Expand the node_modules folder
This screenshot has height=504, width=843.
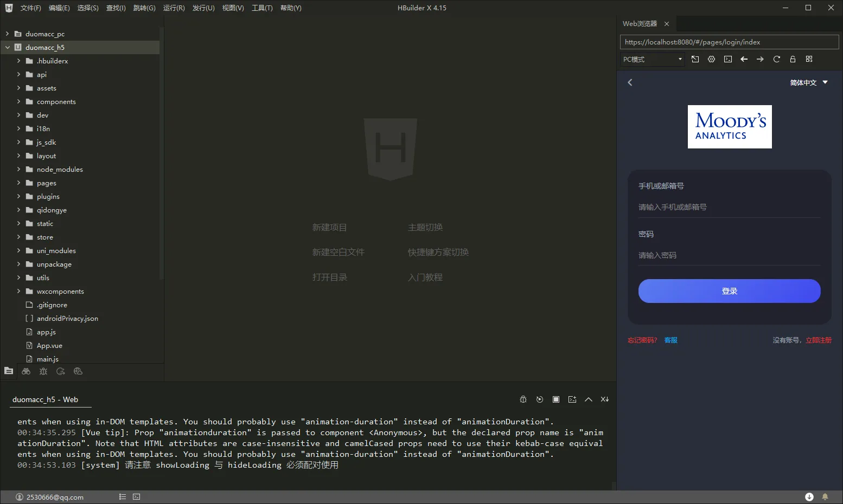tap(18, 169)
